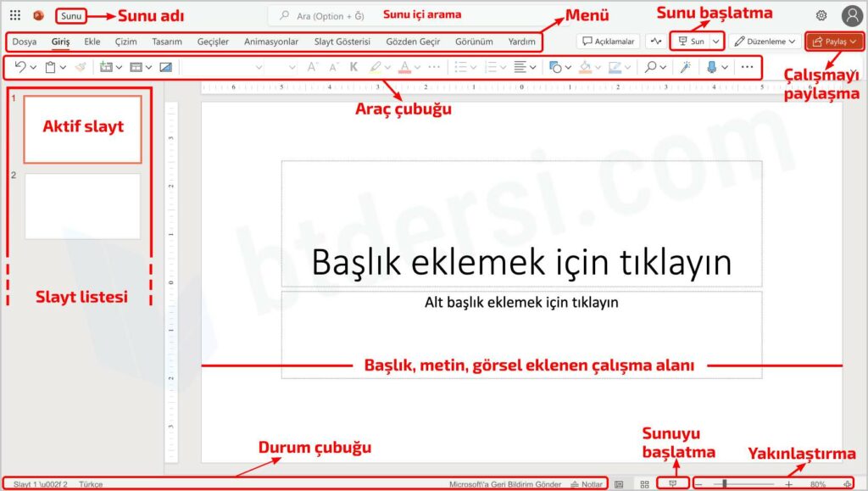Viewport: 868px width, 491px height.
Task: Click the Undo icon on the toolbar
Action: [21, 67]
